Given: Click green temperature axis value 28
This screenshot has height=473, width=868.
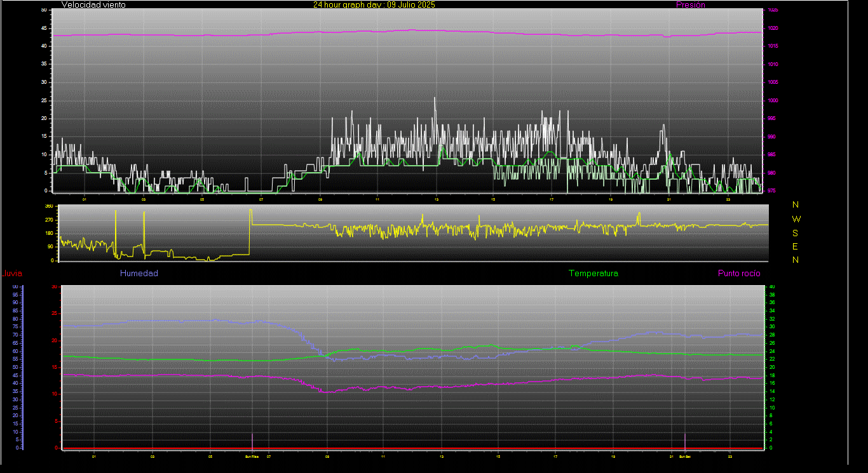Looking at the screenshot, I should point(772,335).
